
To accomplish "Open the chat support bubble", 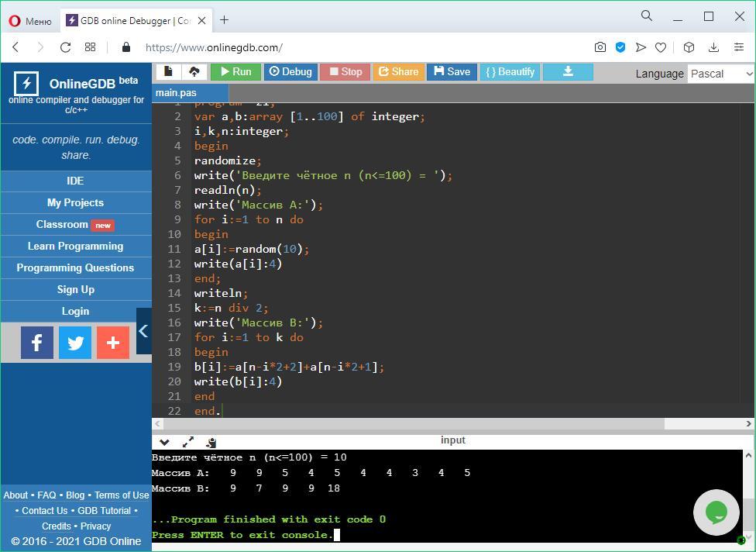I will pos(716,512).
